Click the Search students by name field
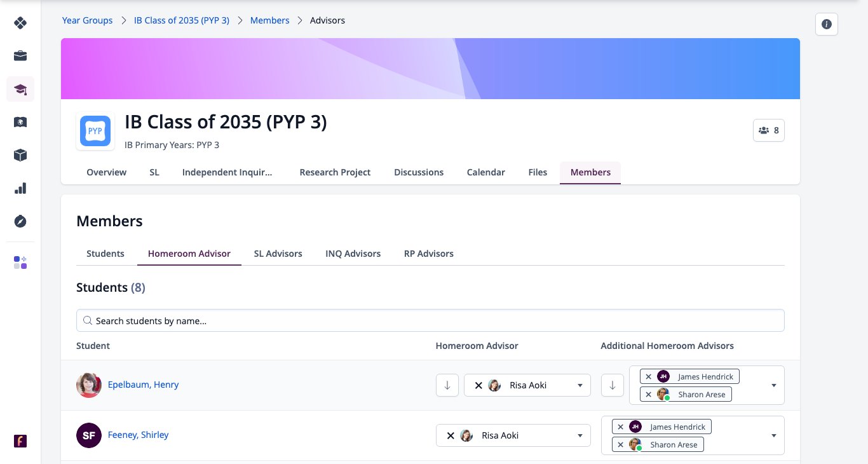This screenshot has height=464, width=868. pos(430,320)
